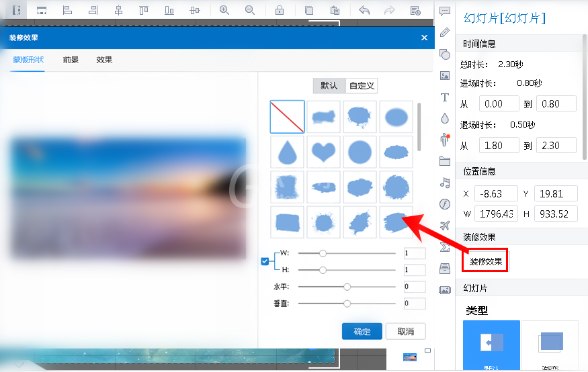This screenshot has width=588, height=372.
Task: Click the 退场时长 end field 2.30
Action: tap(556, 145)
